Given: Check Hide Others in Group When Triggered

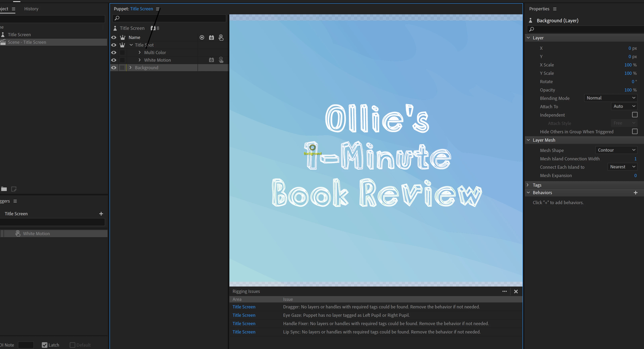Looking at the screenshot, I should (x=634, y=131).
